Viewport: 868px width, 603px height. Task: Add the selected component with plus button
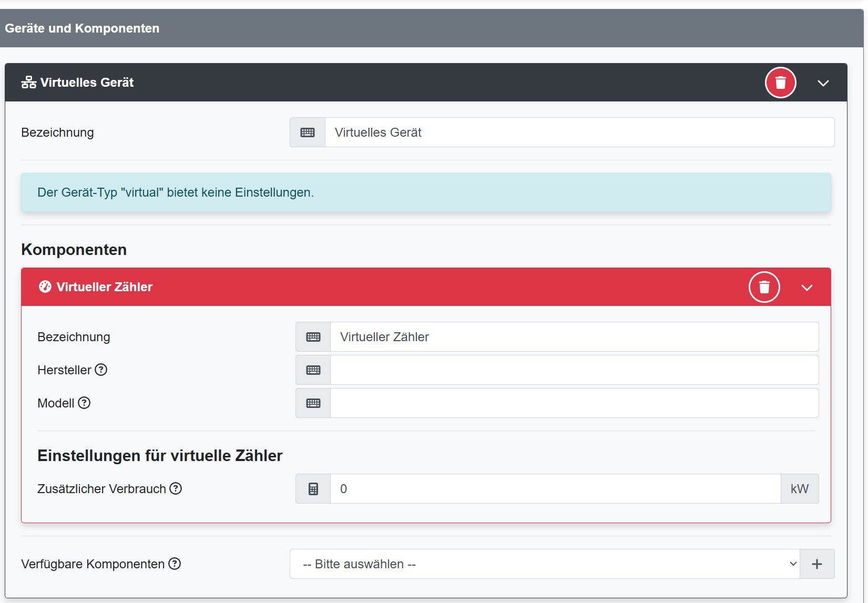tap(817, 564)
